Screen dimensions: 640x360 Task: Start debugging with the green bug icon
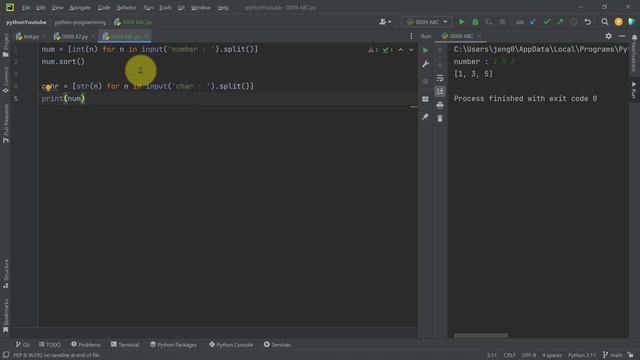475,22
